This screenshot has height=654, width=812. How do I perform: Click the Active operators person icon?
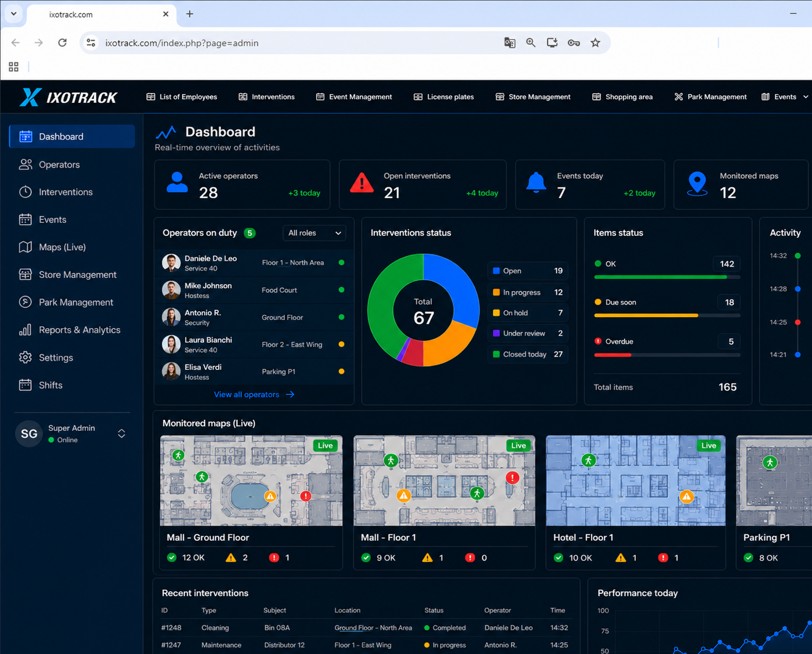point(177,182)
